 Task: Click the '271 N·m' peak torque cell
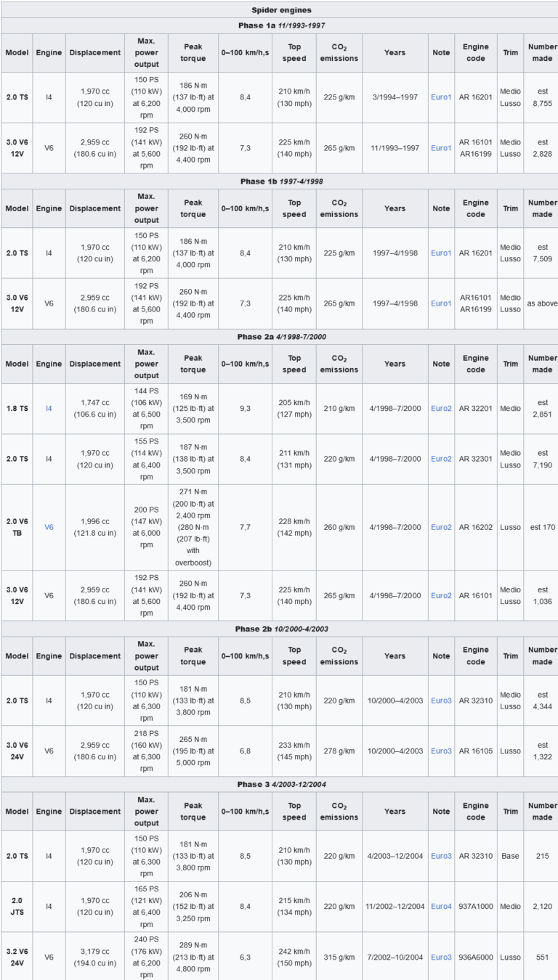pyautogui.click(x=193, y=527)
